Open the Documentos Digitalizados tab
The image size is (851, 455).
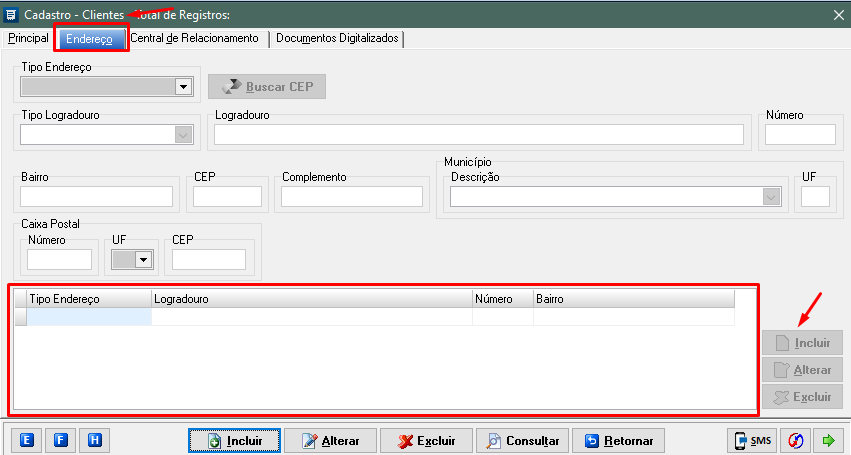point(337,38)
